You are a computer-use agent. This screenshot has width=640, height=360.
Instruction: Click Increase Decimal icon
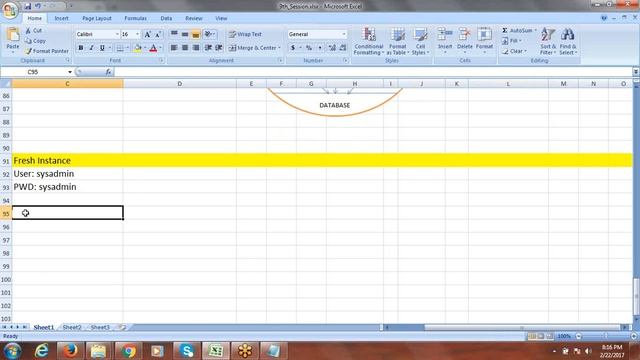(332, 48)
